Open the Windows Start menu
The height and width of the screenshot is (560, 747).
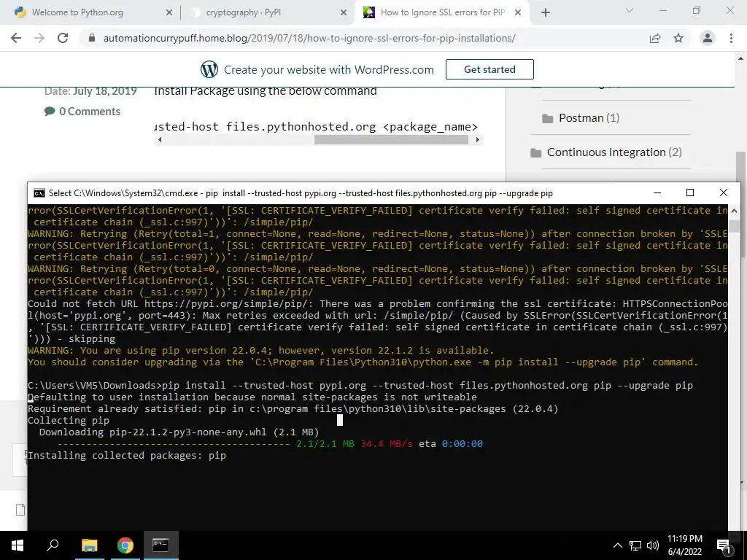click(x=18, y=545)
